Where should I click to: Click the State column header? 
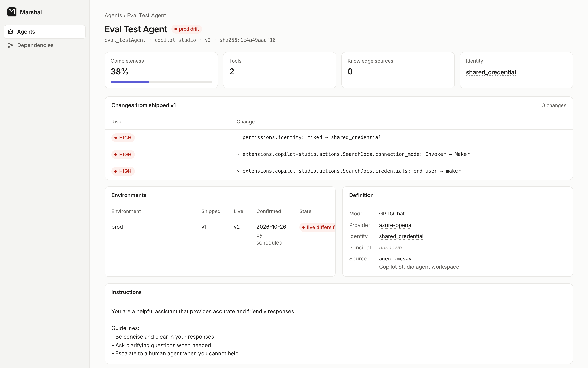pos(305,212)
